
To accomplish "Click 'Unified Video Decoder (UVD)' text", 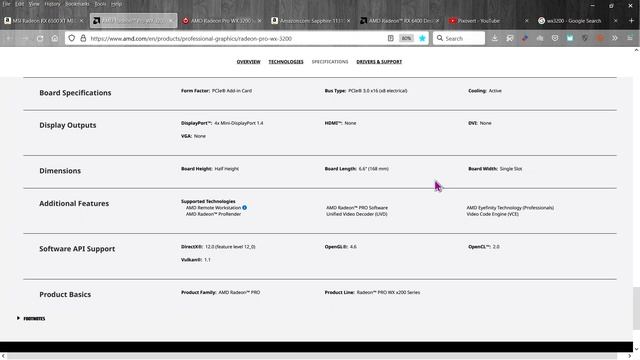I will 357,214.
